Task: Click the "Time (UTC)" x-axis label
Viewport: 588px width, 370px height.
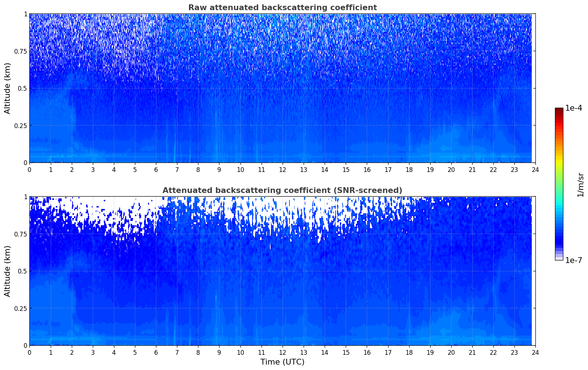Action: coord(282,362)
